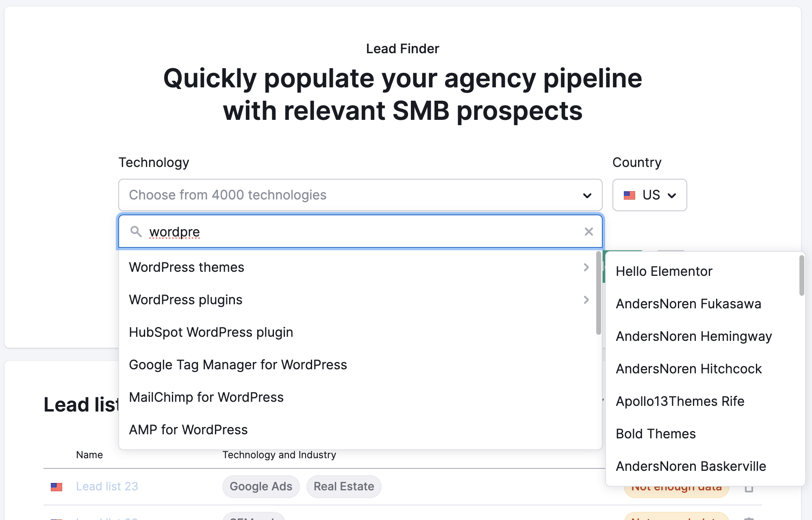Select HubSpot WordPress plugin from the list

point(211,332)
